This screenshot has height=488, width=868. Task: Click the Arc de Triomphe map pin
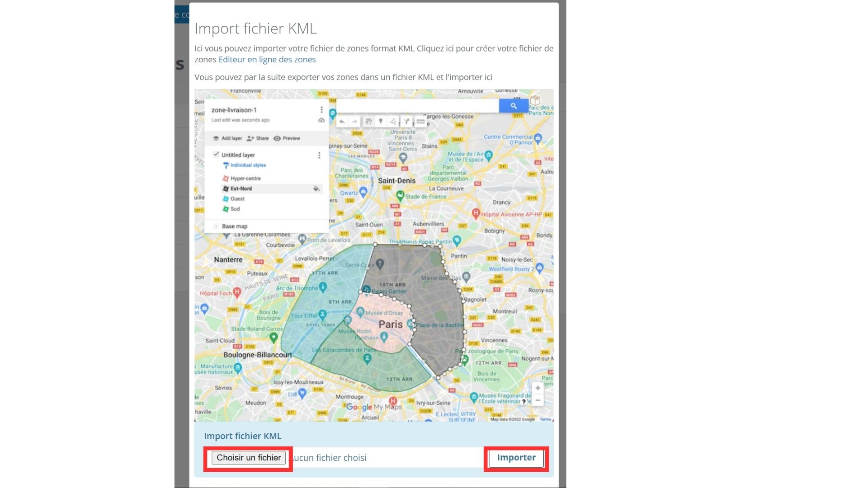pyautogui.click(x=323, y=287)
